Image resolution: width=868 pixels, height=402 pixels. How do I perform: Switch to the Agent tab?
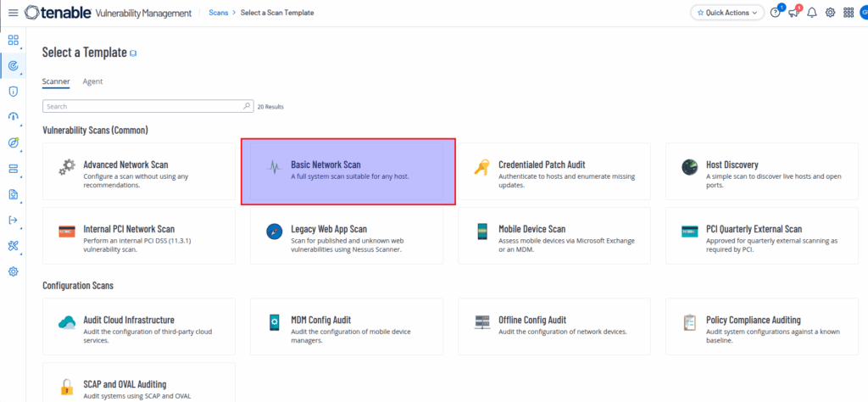point(92,81)
